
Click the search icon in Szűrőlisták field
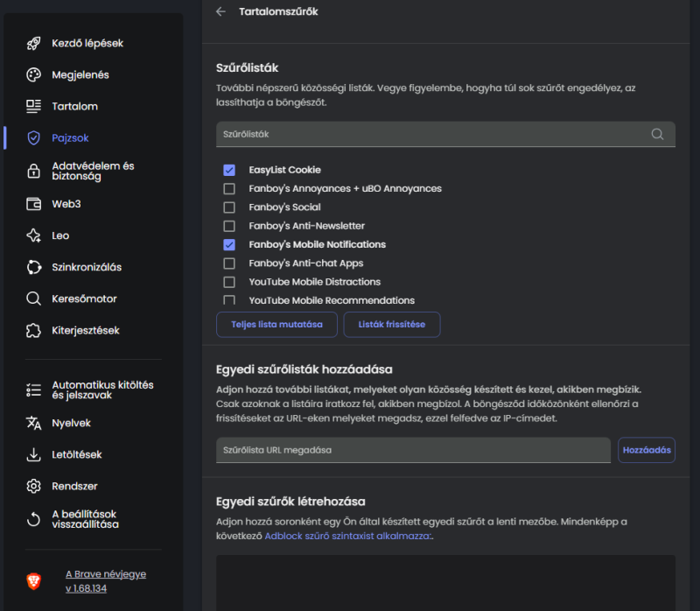tap(657, 134)
